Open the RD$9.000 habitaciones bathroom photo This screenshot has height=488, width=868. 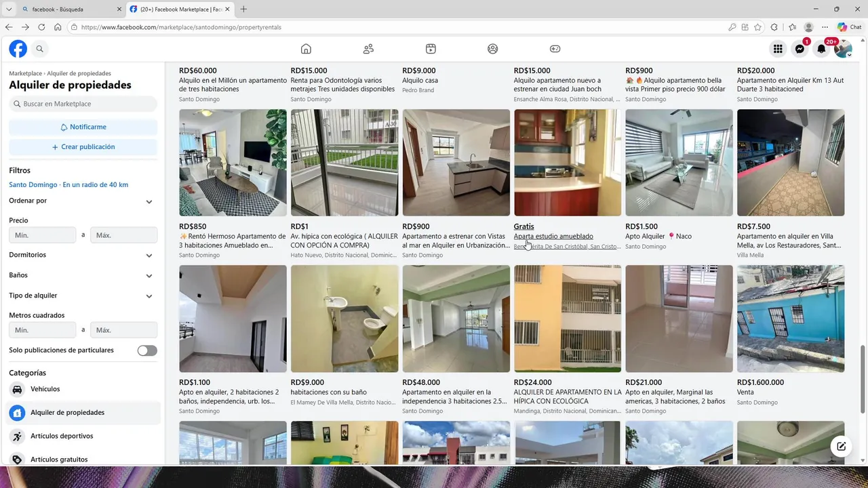pyautogui.click(x=344, y=319)
